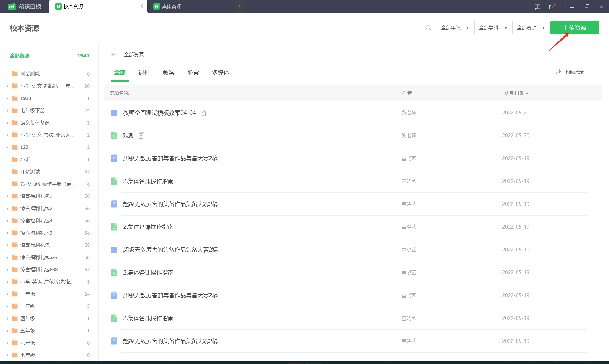
Task: Click the document icon after 教师空间测试模板教案04-04
Action: click(203, 113)
